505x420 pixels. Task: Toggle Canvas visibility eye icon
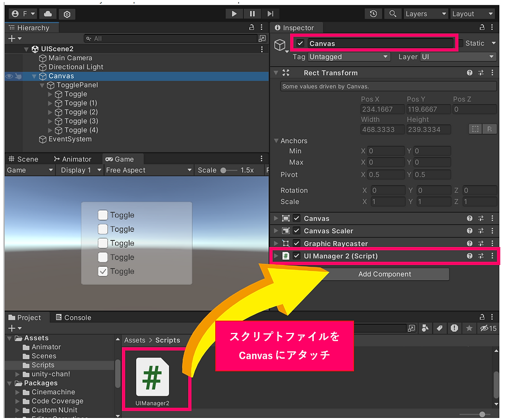9,76
